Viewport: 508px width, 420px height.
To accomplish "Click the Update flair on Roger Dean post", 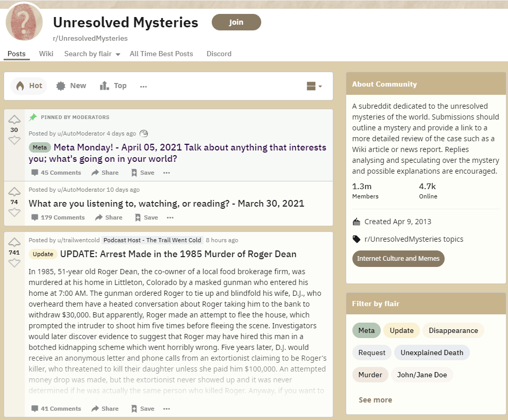I will tap(43, 254).
